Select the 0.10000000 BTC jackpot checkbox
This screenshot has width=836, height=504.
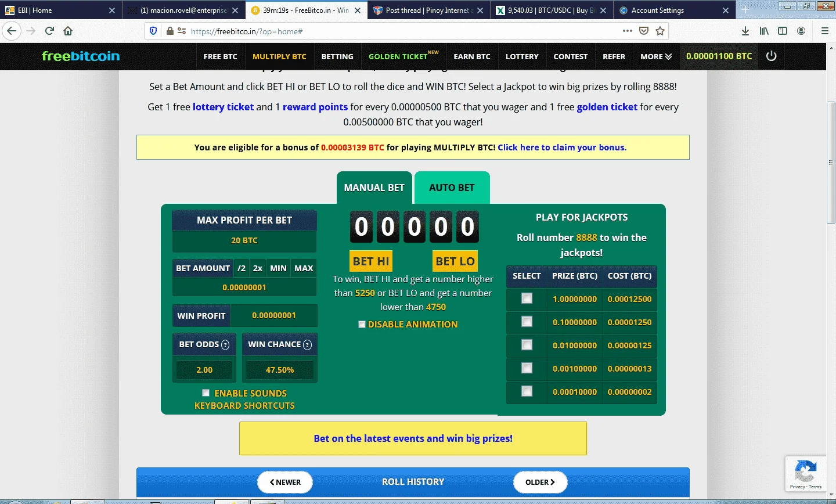click(x=527, y=322)
